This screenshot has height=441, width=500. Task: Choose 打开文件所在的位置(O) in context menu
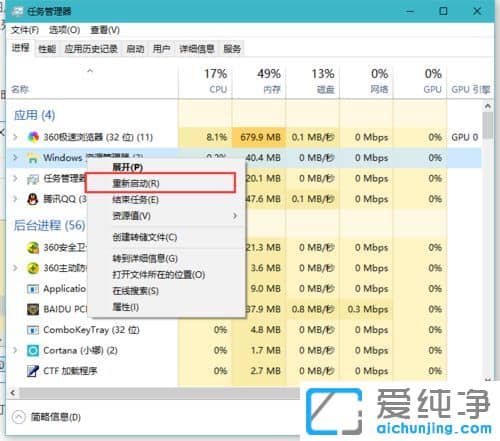tap(159, 275)
